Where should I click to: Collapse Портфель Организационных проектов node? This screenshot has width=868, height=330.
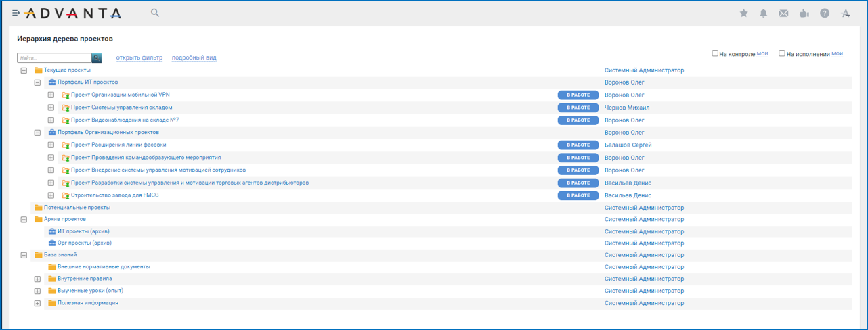[x=37, y=133]
